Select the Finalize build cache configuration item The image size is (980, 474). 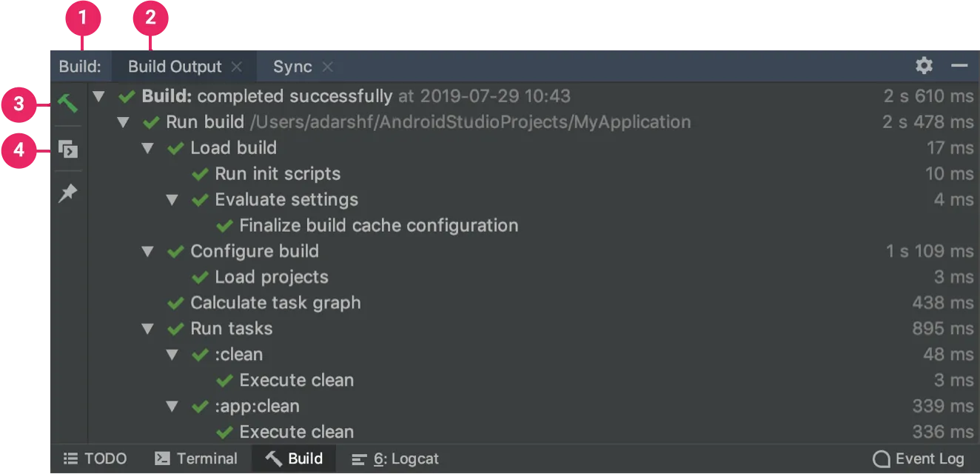click(x=378, y=226)
